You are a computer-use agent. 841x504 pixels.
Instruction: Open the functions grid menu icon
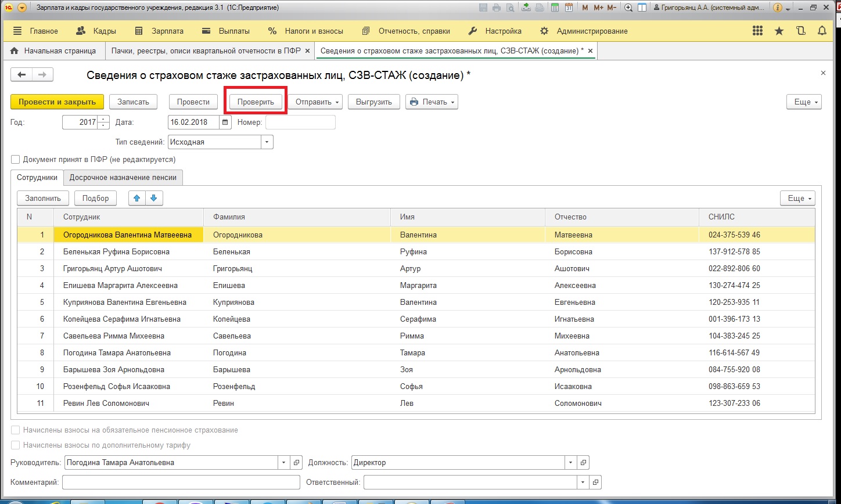point(757,31)
